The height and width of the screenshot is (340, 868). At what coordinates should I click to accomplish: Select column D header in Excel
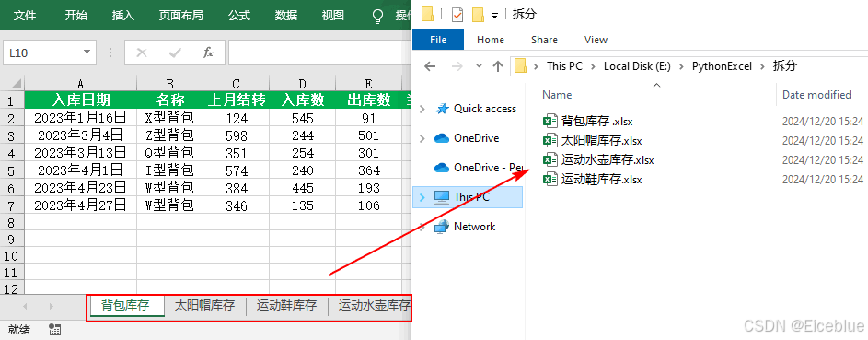(302, 84)
